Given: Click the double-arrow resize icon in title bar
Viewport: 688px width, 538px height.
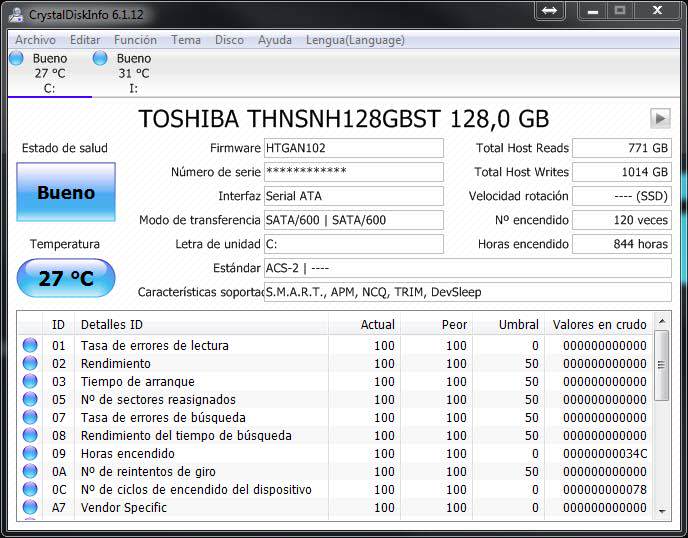Looking at the screenshot, I should 549,11.
